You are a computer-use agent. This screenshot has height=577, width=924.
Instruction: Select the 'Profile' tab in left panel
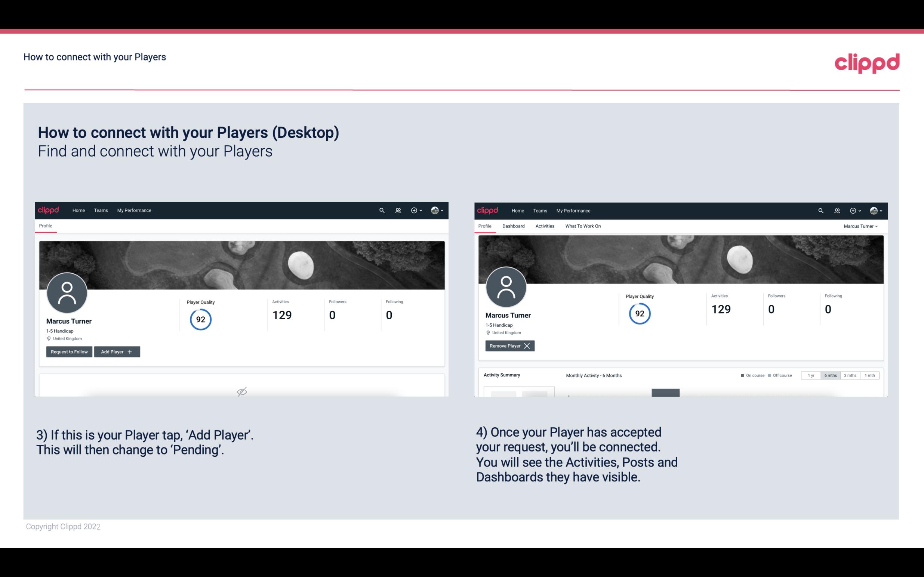(x=45, y=226)
